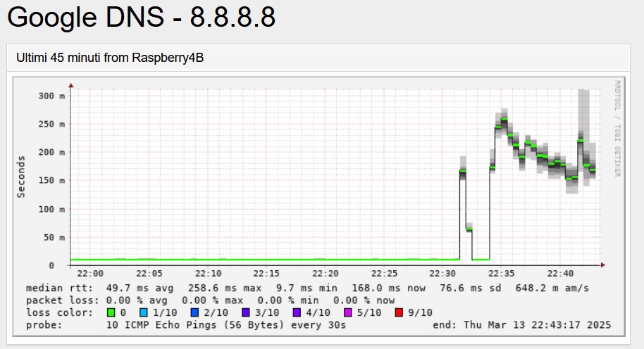Click the purple 4/10 loss swatch
Screen dimensions: 644x349
(297, 312)
